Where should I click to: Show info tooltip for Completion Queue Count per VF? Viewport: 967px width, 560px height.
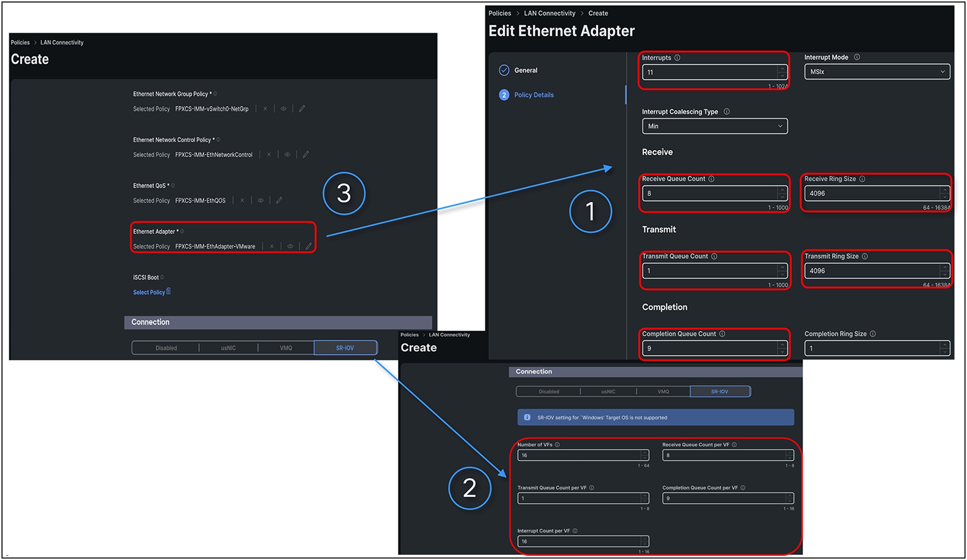click(743, 488)
